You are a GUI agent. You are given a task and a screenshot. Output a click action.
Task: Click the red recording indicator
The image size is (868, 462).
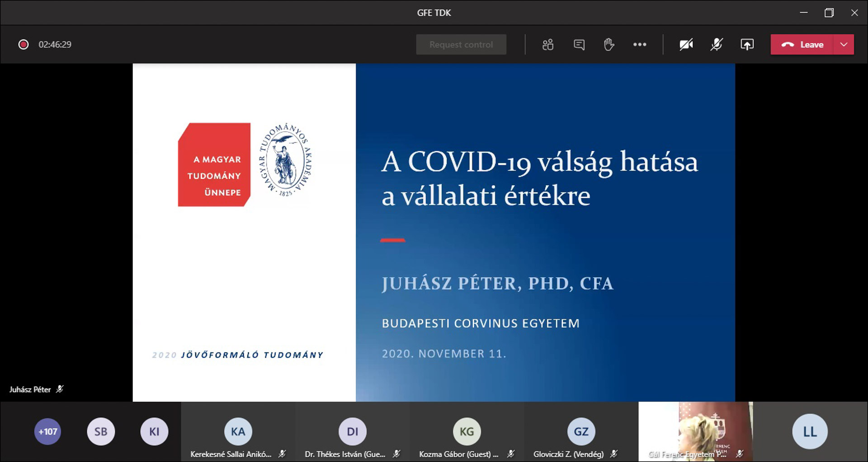[x=24, y=44]
